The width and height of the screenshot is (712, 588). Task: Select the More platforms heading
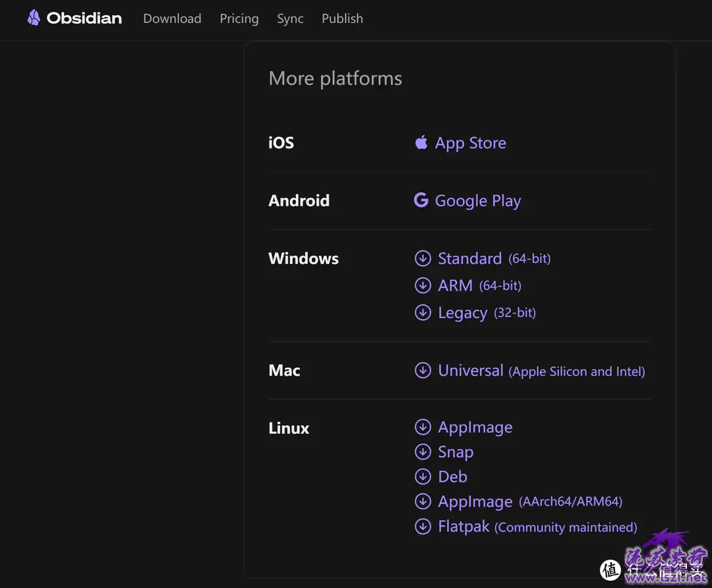click(335, 78)
